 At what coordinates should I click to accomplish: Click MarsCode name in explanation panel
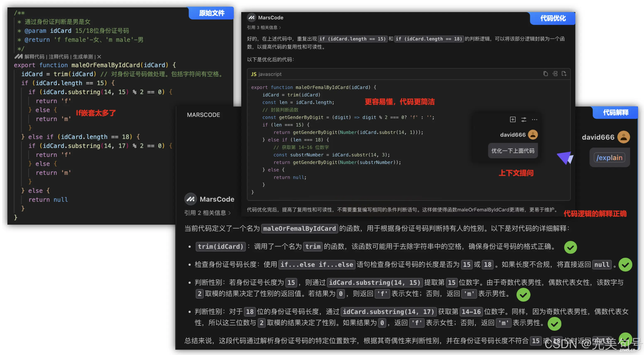click(x=217, y=199)
